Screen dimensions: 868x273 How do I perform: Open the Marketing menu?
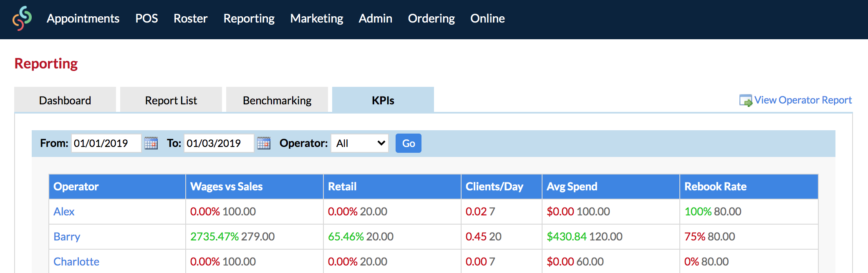[x=317, y=18]
